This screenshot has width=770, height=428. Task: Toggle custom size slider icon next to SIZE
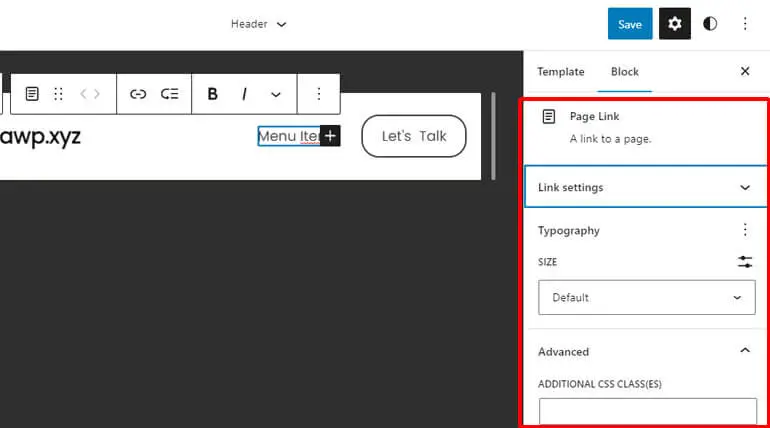click(x=745, y=262)
